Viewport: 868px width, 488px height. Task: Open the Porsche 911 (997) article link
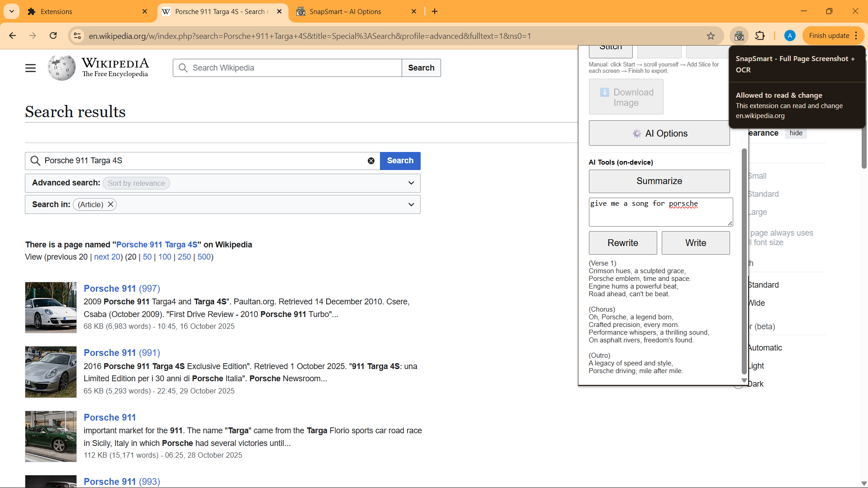click(x=122, y=289)
